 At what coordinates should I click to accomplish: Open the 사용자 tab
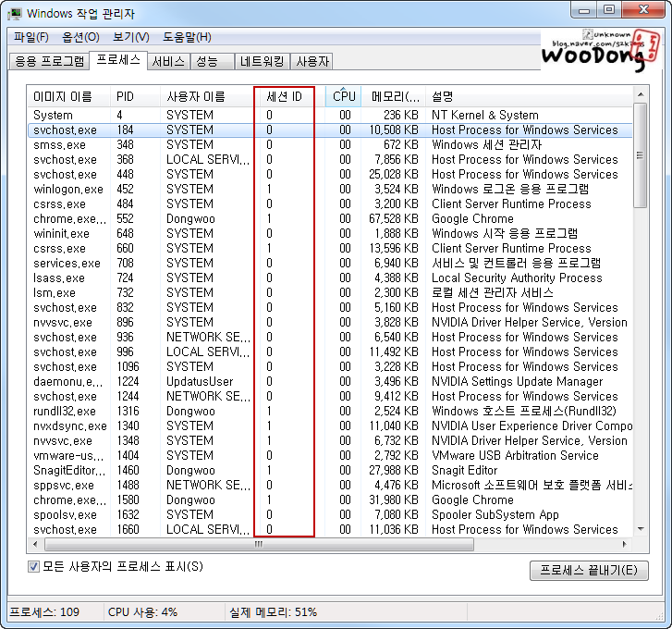pos(312,61)
